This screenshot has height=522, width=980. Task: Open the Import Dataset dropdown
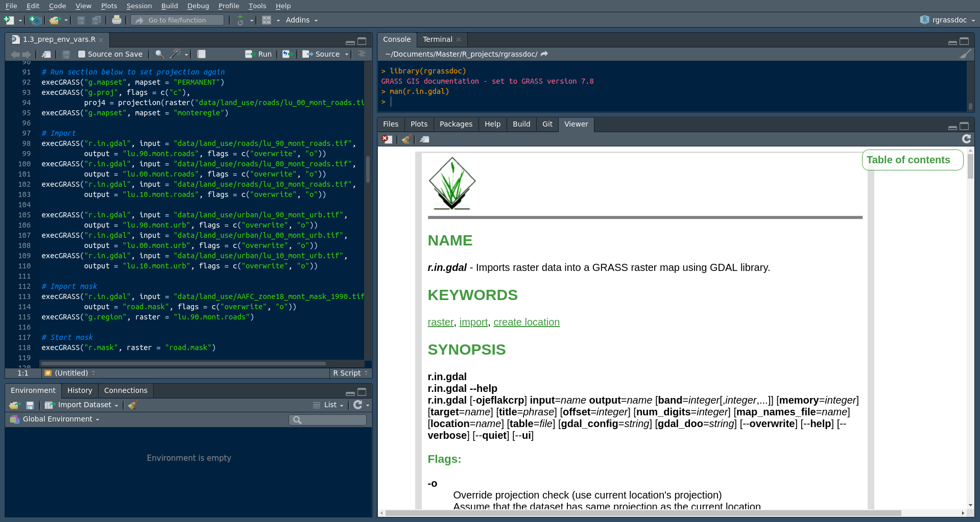pos(81,405)
